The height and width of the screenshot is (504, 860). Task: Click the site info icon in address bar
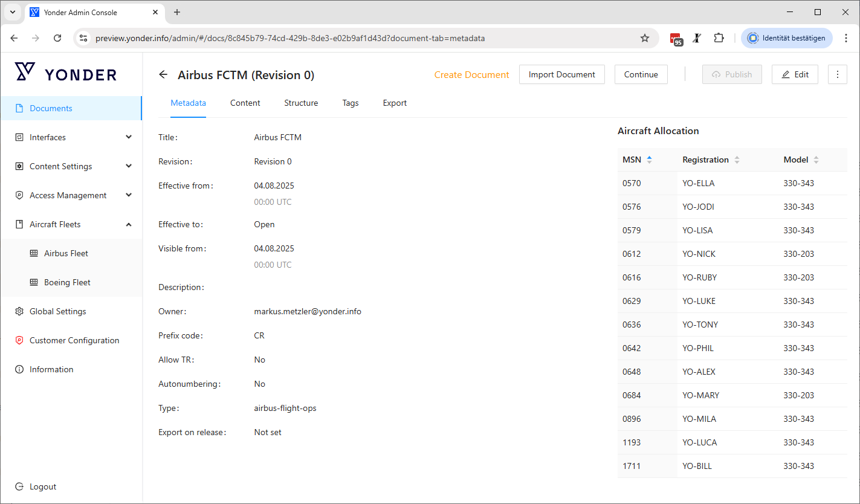(84, 38)
